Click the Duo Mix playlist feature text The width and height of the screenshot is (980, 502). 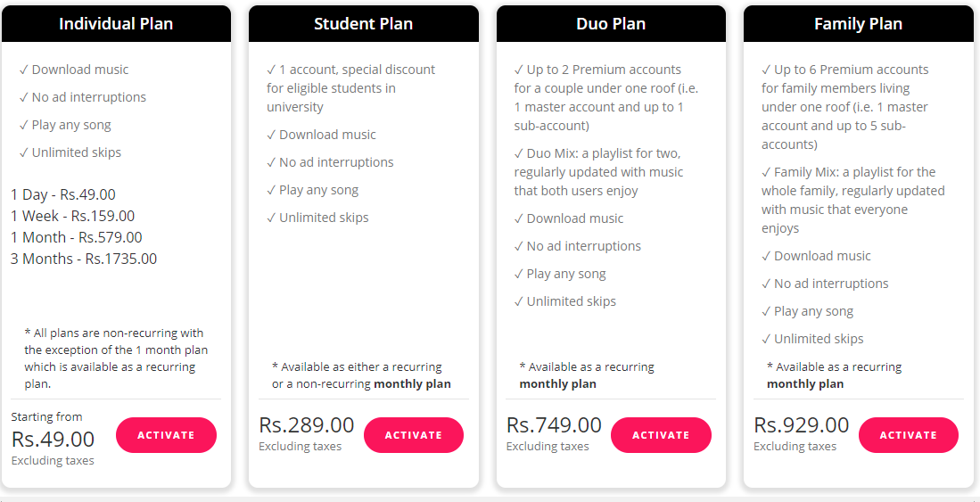point(598,172)
